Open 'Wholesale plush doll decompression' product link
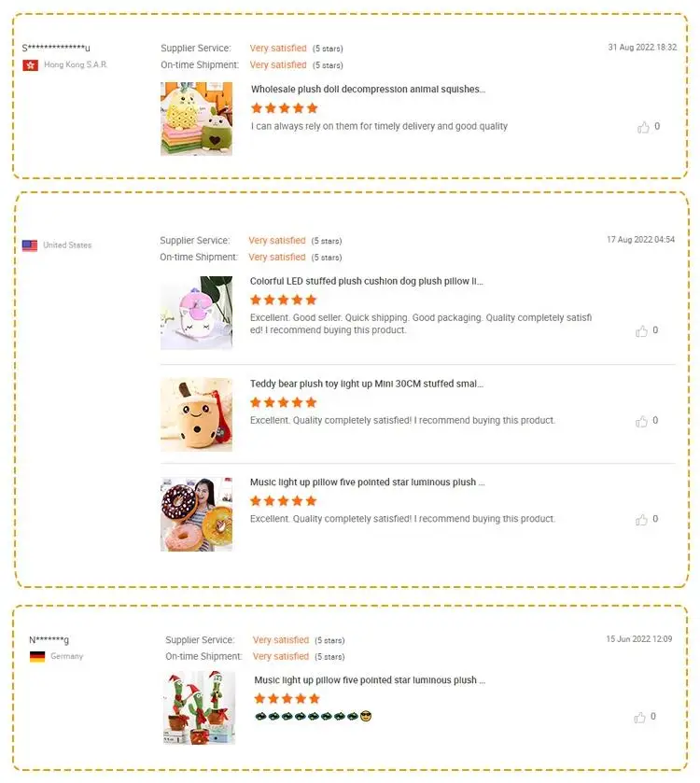The image size is (700, 783). 369,89
